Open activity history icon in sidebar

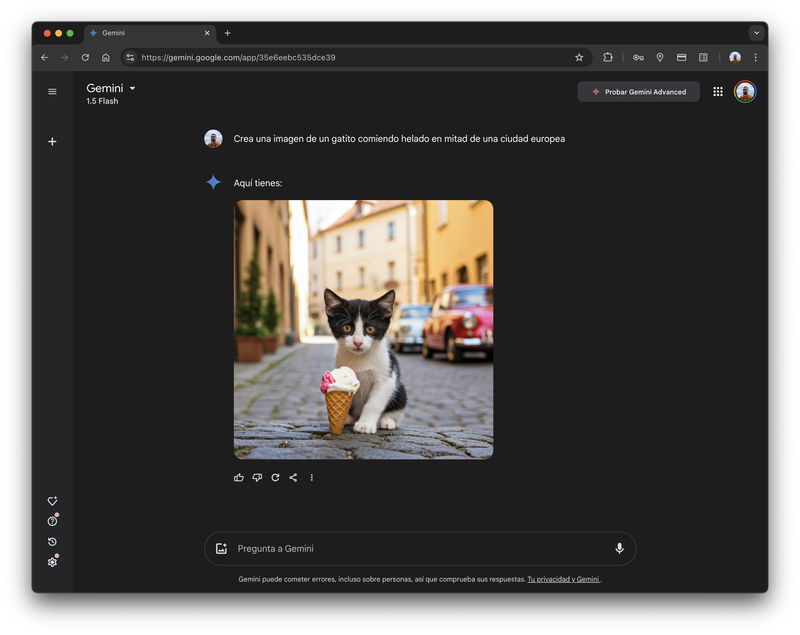[x=52, y=542]
